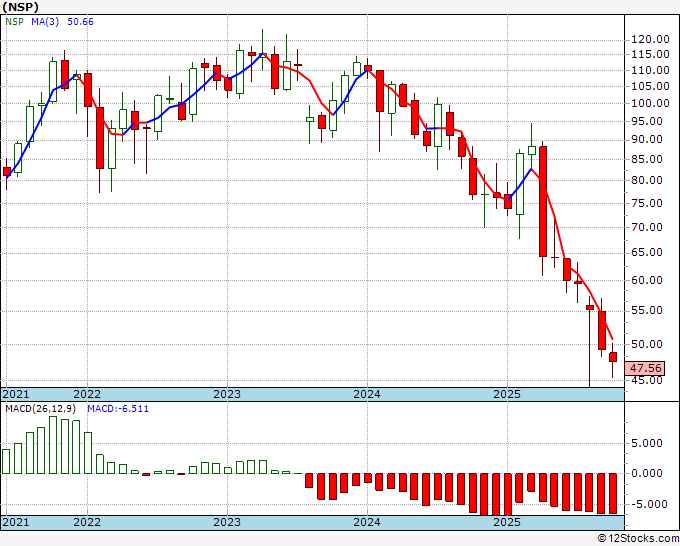Click the 47.56 current price tag
Viewport: 680px width, 546px height.
point(645,368)
